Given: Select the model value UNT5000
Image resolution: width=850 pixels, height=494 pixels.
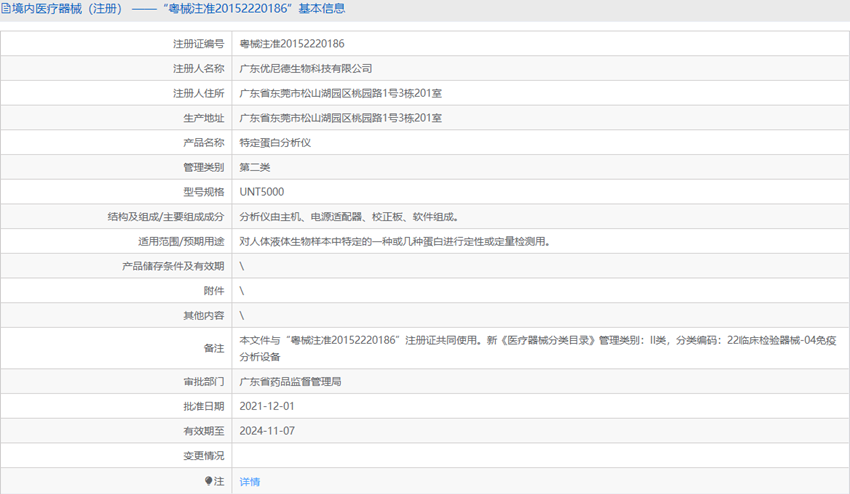Looking at the screenshot, I should point(262,192).
